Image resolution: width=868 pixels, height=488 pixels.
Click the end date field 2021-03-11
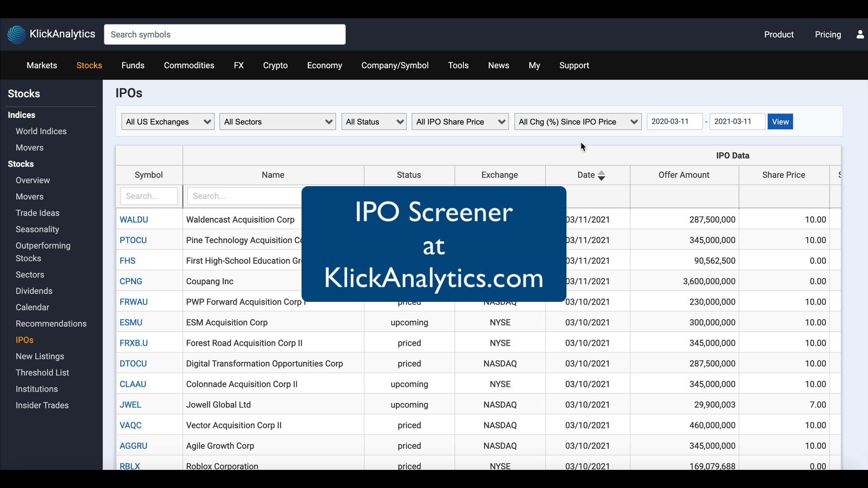pos(737,122)
